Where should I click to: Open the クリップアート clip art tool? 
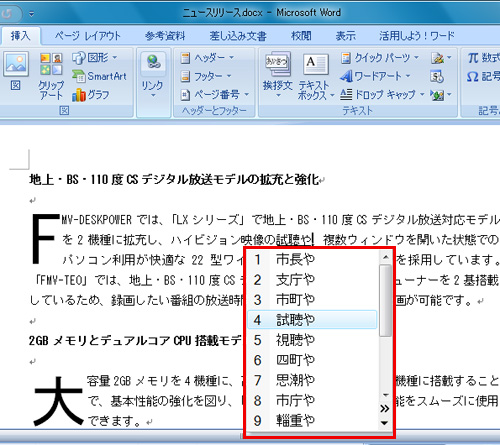(x=51, y=76)
